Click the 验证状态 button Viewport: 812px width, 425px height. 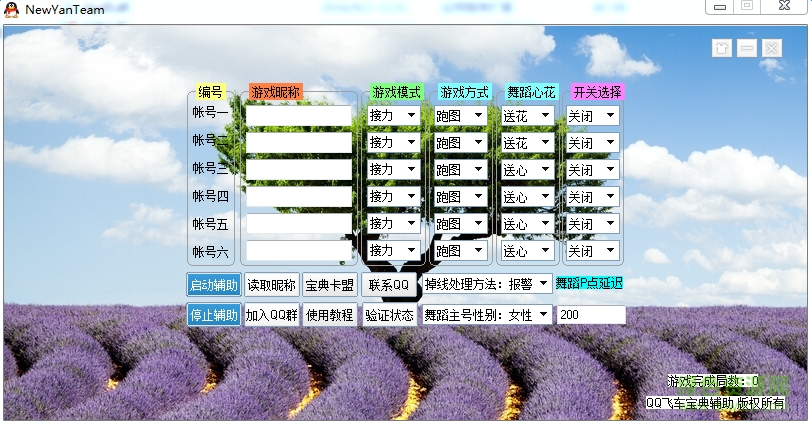pos(389,315)
